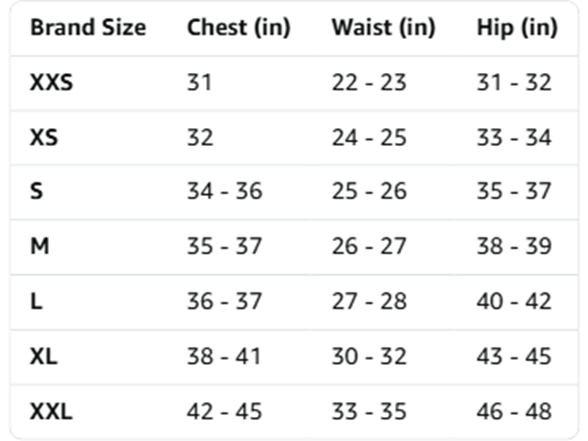Select the S size row label

click(36, 192)
